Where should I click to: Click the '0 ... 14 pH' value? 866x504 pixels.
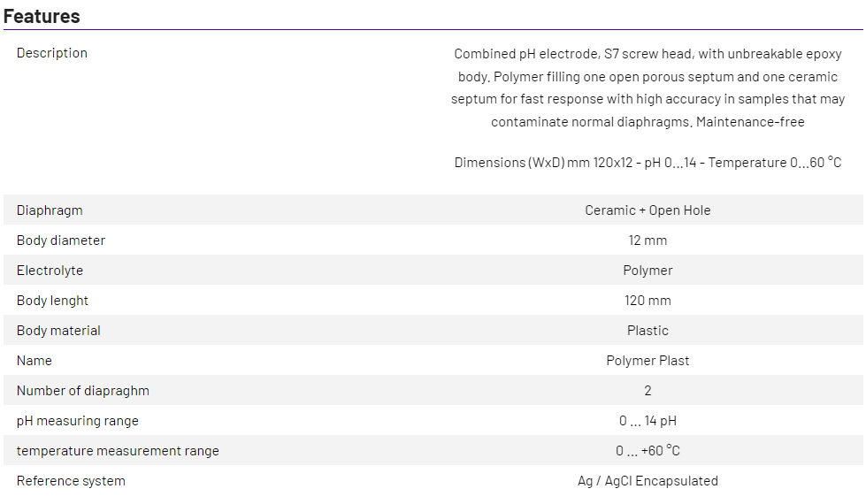click(648, 421)
